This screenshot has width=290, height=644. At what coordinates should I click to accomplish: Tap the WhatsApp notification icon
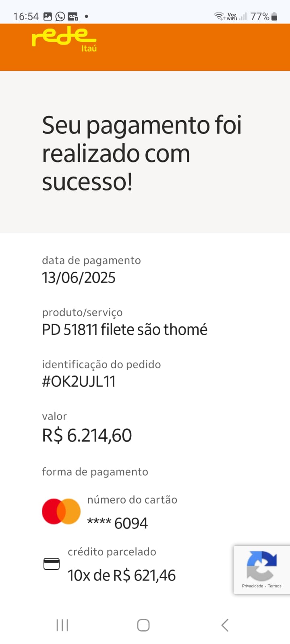pyautogui.click(x=60, y=17)
